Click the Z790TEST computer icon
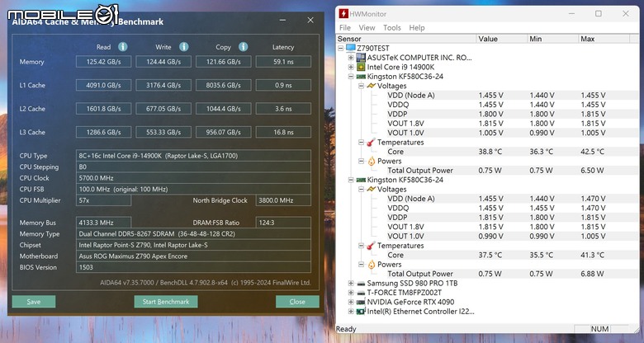The image size is (644, 343). [350, 48]
